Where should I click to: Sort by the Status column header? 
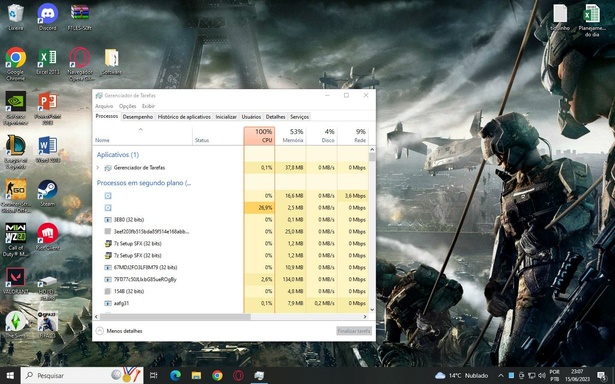pos(218,136)
